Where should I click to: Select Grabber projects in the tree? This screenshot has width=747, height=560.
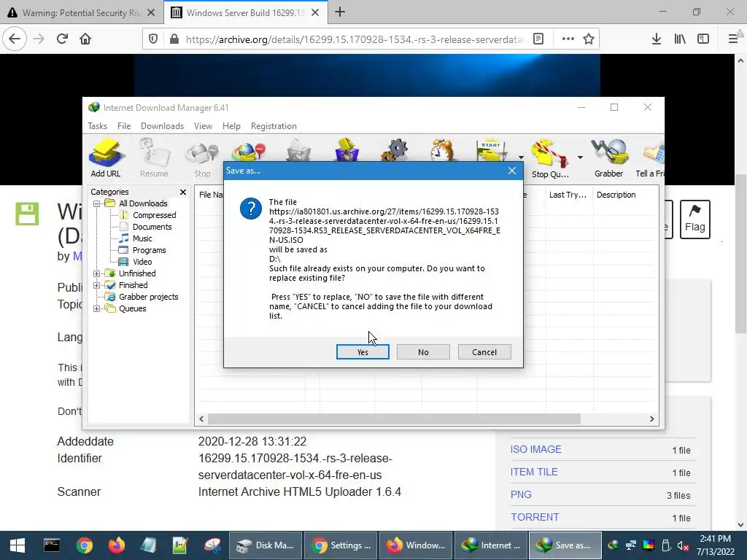pyautogui.click(x=148, y=297)
